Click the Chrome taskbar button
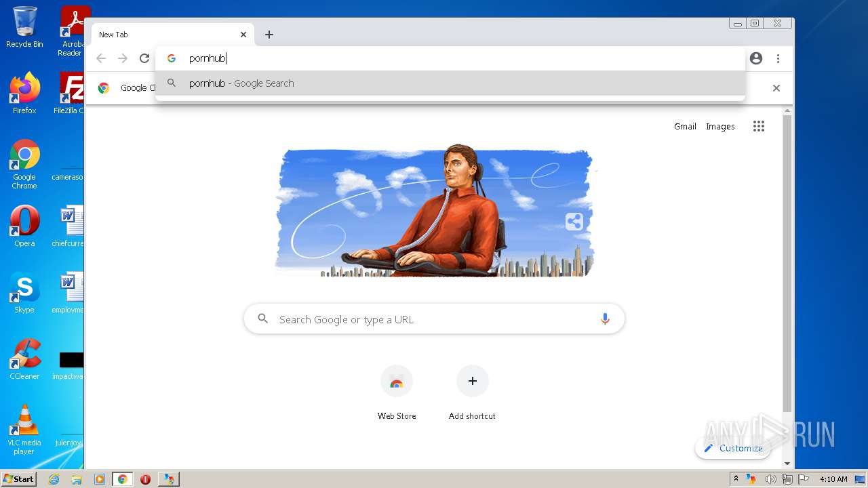The image size is (868, 488). coord(122,479)
